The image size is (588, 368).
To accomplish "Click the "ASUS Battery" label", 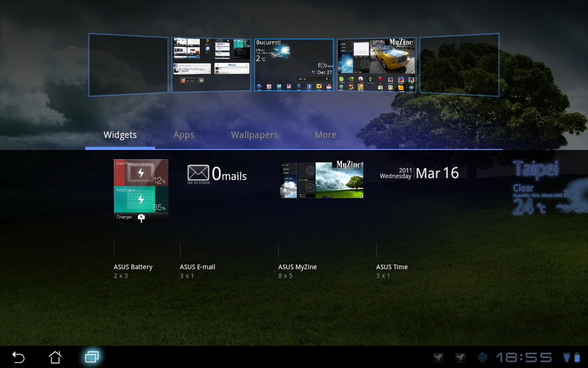I will pyautogui.click(x=133, y=267).
